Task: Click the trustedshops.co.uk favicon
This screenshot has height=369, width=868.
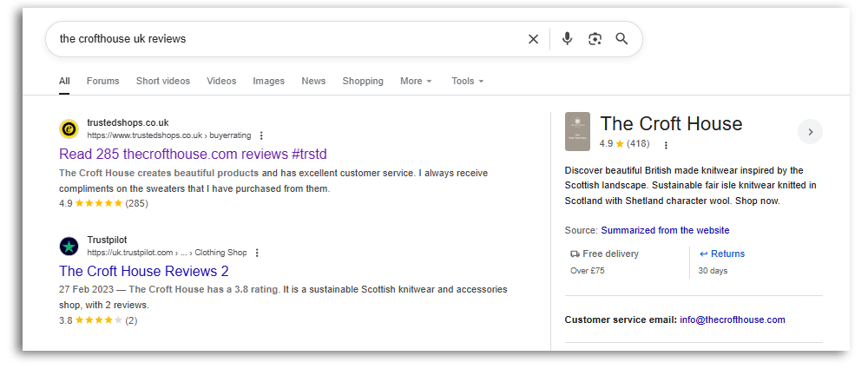Action: point(69,128)
